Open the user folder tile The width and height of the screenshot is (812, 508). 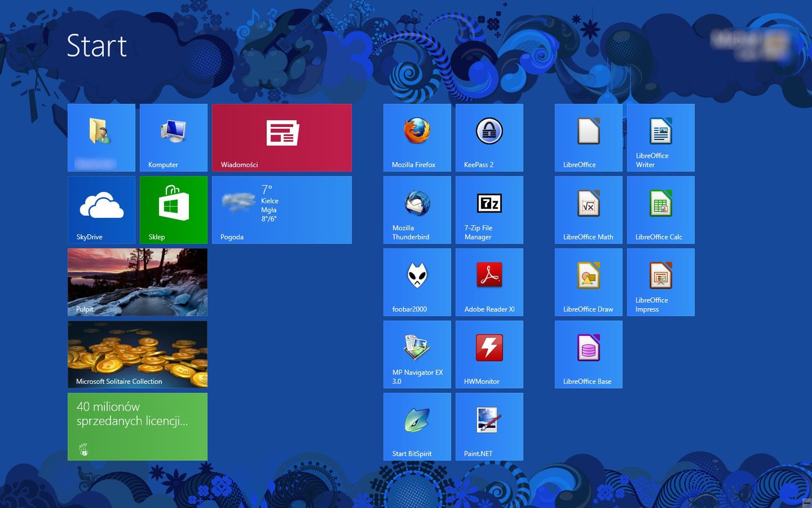(x=101, y=138)
